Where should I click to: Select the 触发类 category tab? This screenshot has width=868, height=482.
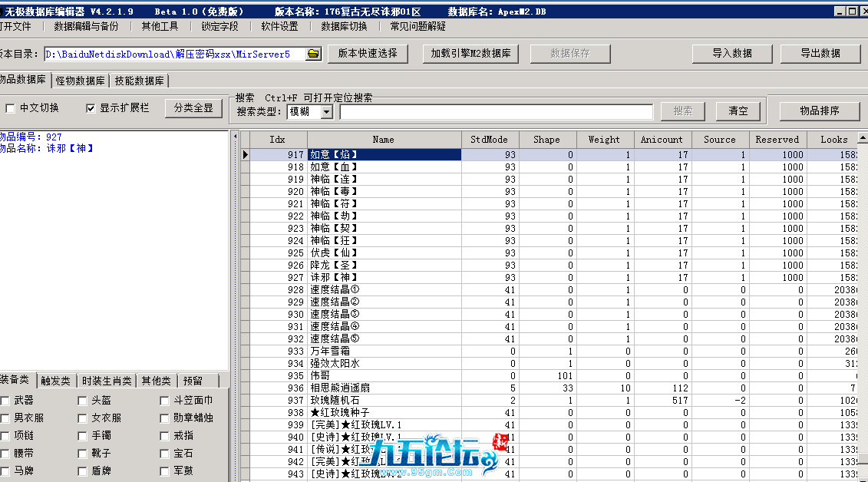[54, 381]
